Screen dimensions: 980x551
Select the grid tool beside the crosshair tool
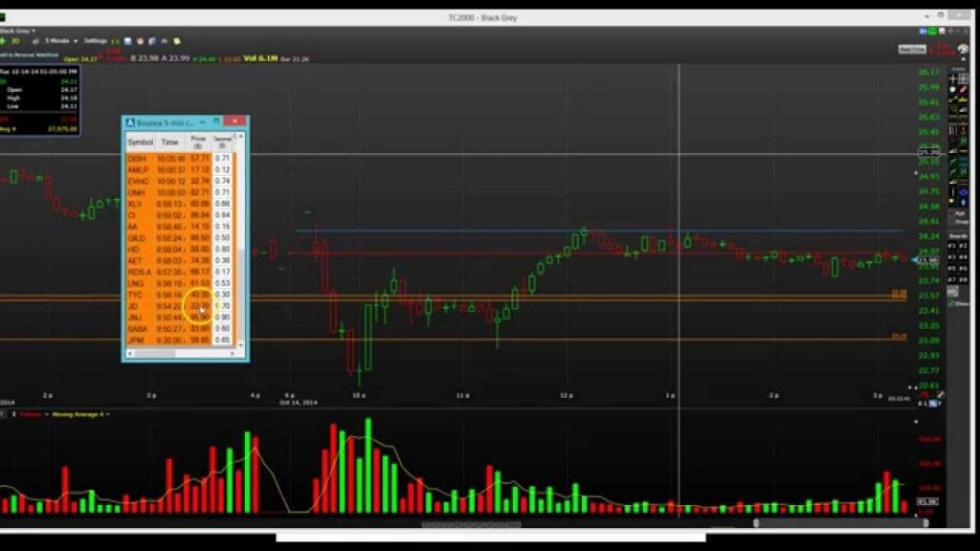(963, 78)
